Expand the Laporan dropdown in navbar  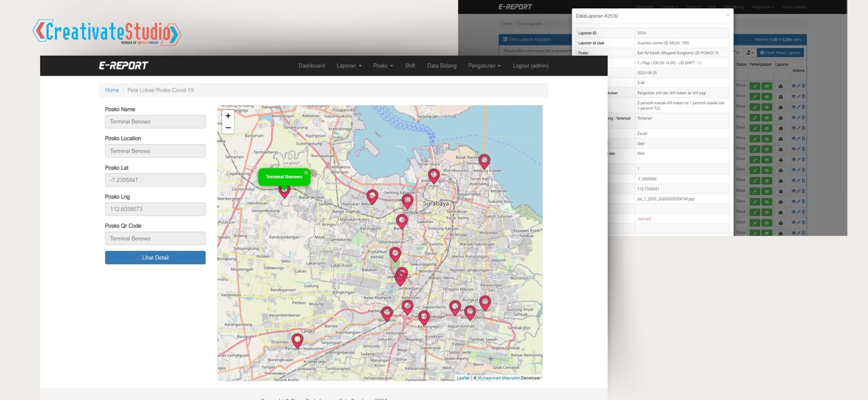[x=349, y=66]
